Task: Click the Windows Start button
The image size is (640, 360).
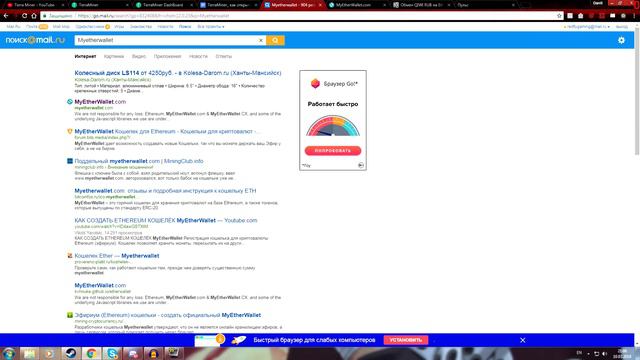Action: tap(9, 353)
